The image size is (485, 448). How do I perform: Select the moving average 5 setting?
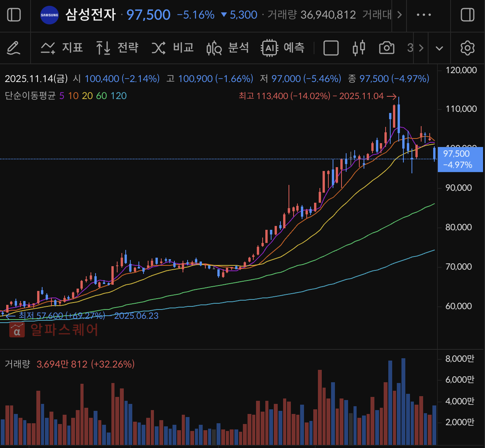click(62, 96)
